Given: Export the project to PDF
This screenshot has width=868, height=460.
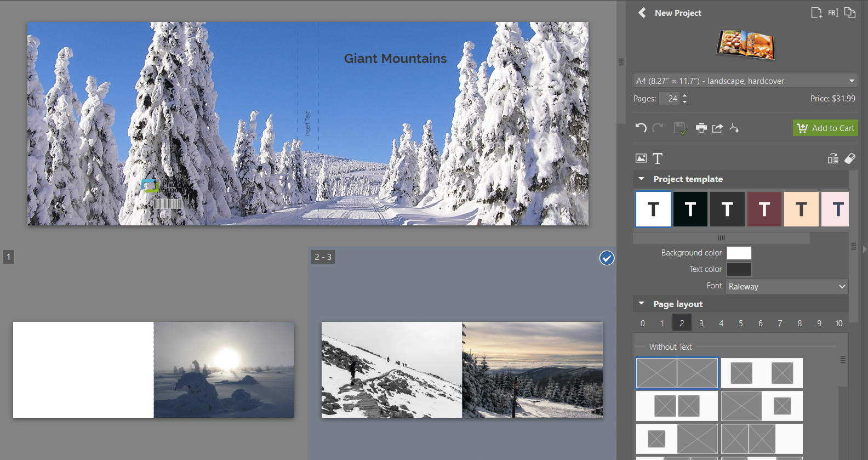Looking at the screenshot, I should point(734,128).
